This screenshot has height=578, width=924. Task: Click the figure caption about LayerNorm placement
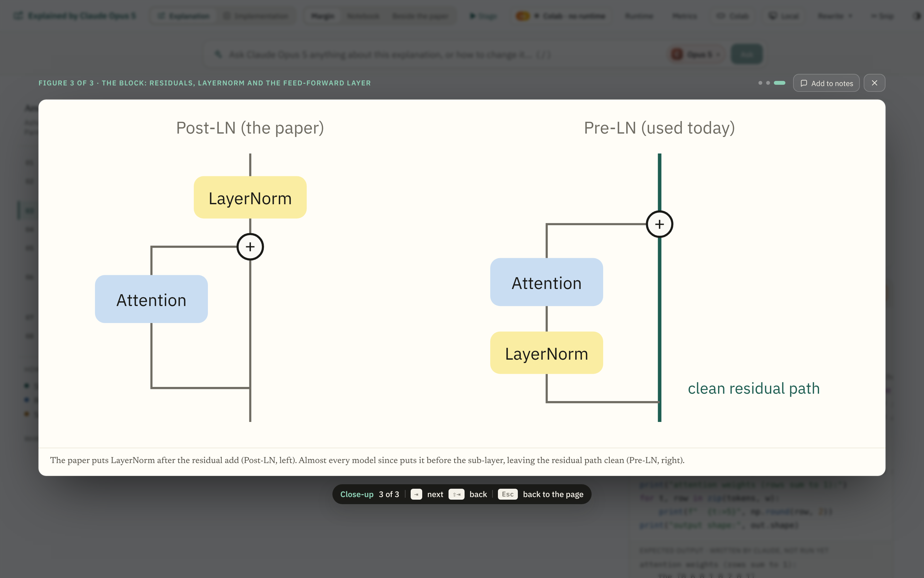point(367,460)
